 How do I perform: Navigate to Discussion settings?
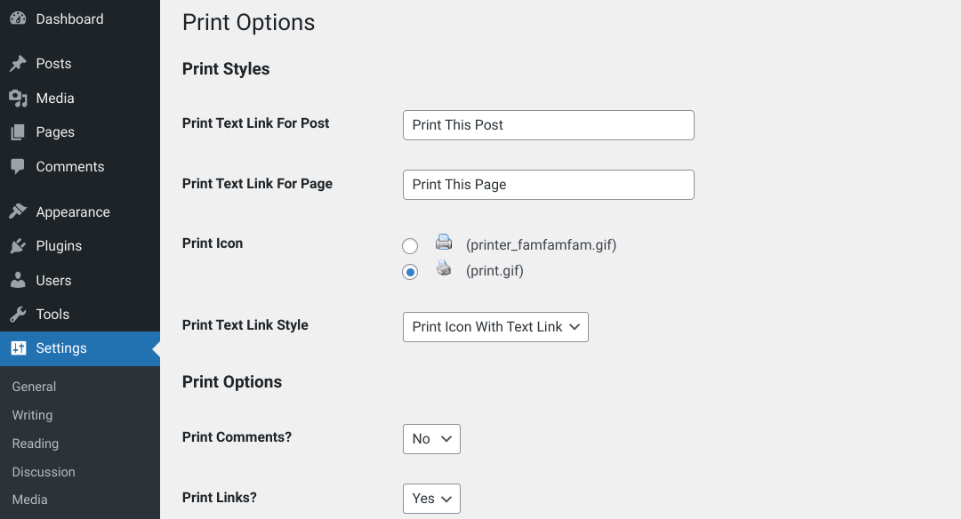tap(43, 472)
